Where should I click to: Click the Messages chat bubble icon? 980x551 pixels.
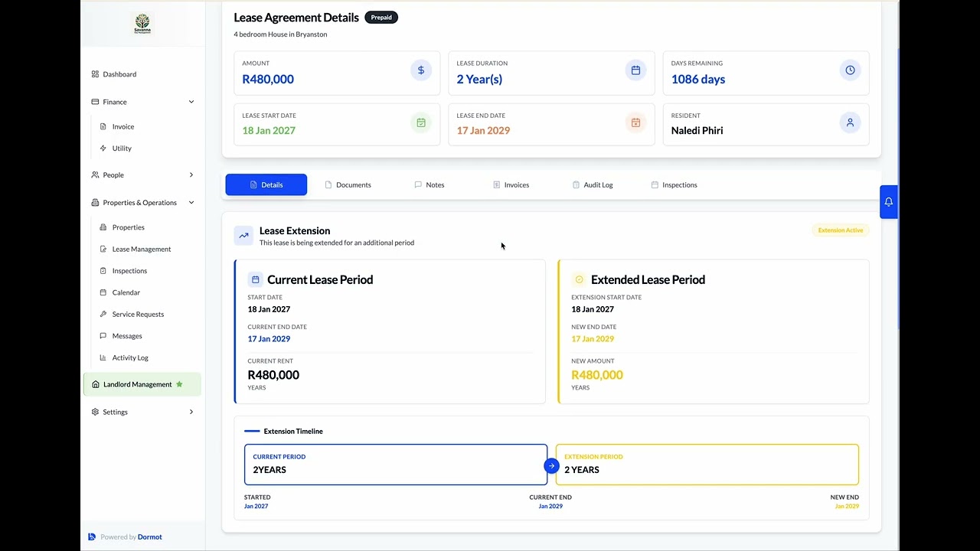tap(104, 336)
